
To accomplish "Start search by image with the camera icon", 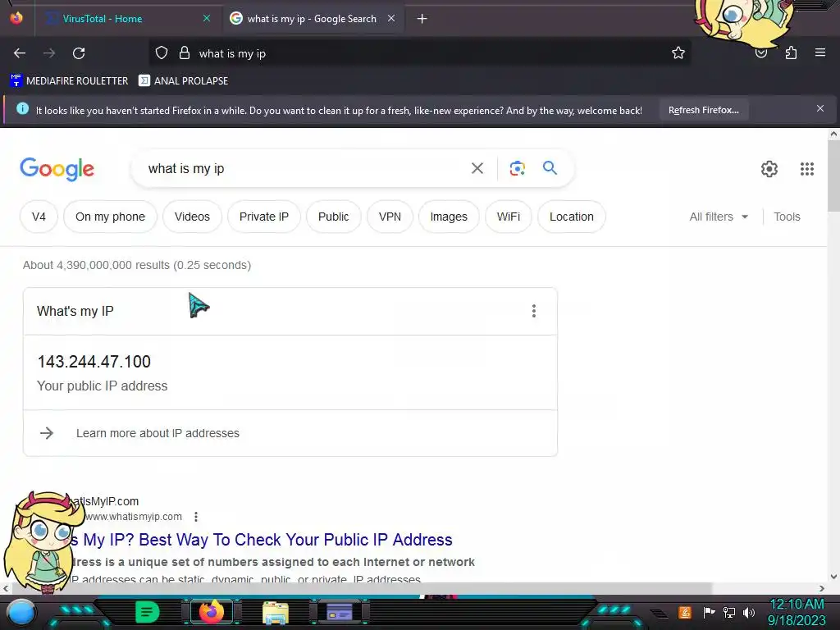I will (x=517, y=168).
